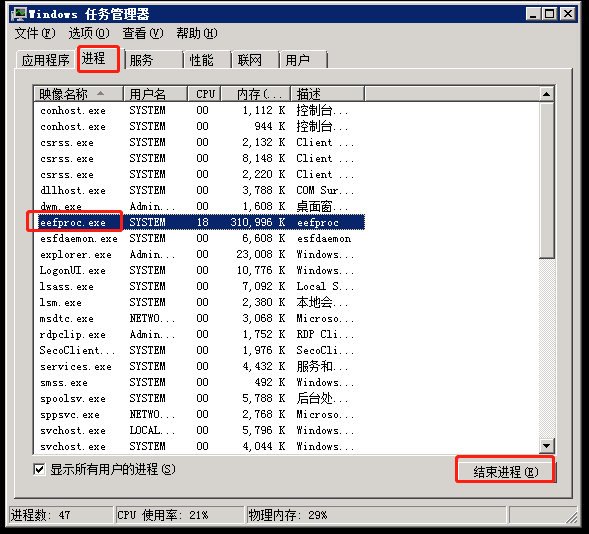Viewport: 589px width, 534px height.
Task: Select the esfdaemon.exe process row
Action: (x=199, y=238)
